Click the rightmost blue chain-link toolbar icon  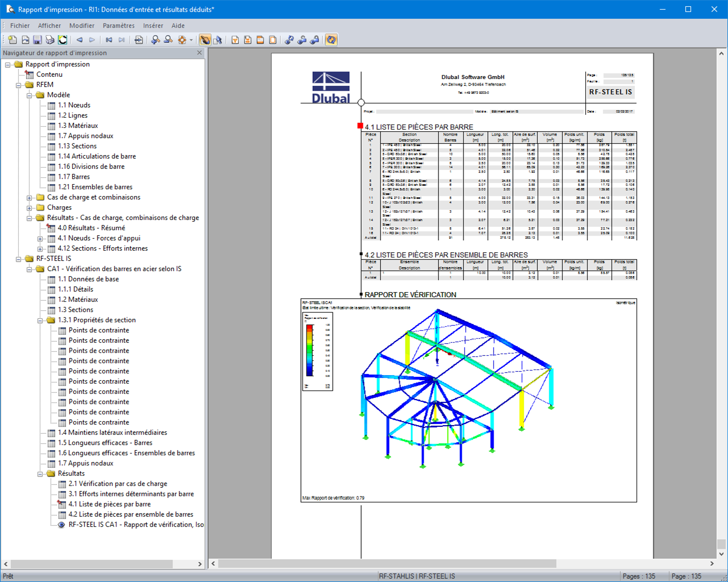click(315, 40)
